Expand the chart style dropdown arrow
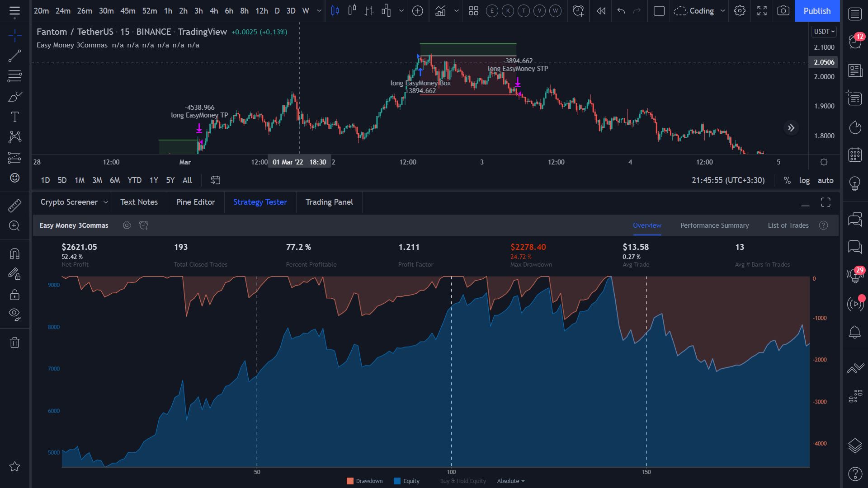The width and height of the screenshot is (868, 488). point(401,11)
